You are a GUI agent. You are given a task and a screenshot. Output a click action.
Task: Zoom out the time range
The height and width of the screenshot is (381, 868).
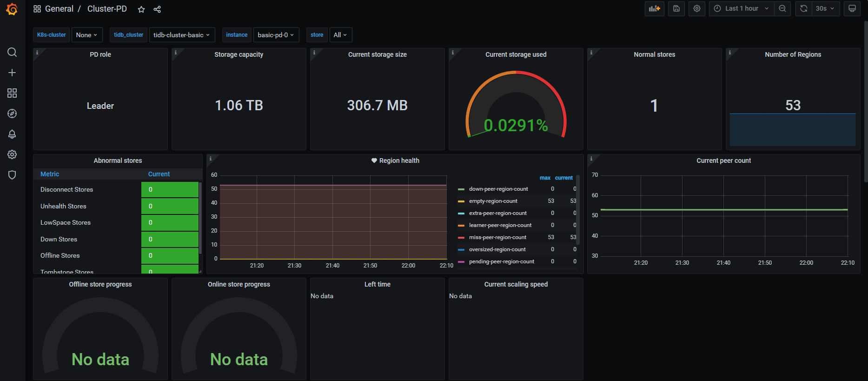[x=782, y=8]
